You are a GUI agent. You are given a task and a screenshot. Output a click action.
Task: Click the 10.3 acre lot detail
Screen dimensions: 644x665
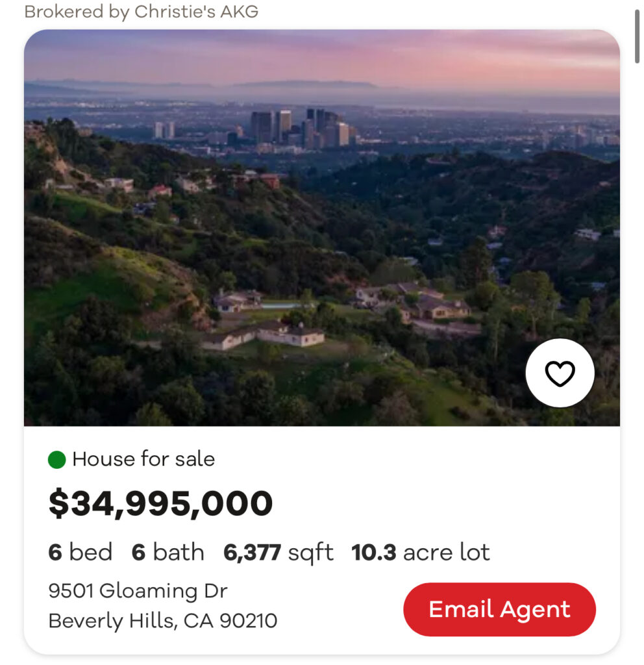point(421,553)
